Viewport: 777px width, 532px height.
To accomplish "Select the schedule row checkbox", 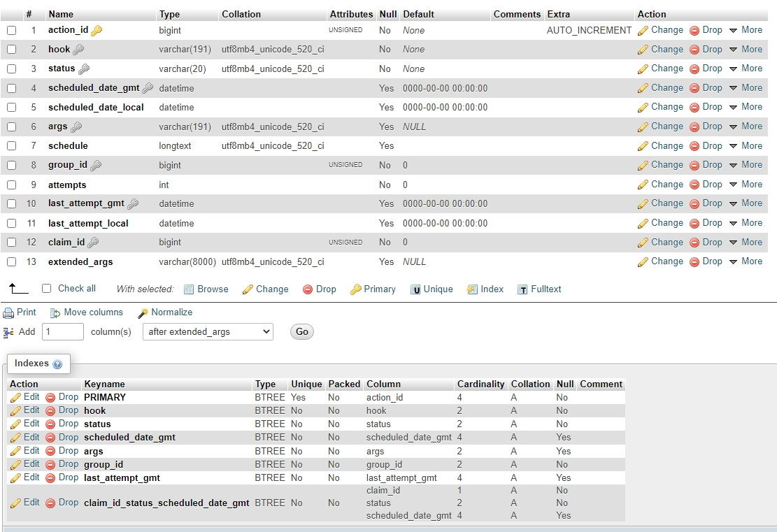I will (x=11, y=146).
